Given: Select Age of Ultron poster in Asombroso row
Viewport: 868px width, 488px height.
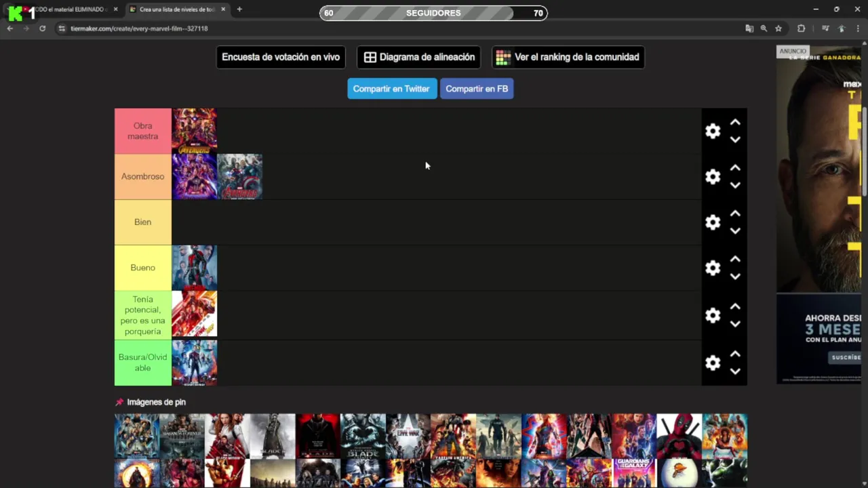Looking at the screenshot, I should click(240, 176).
